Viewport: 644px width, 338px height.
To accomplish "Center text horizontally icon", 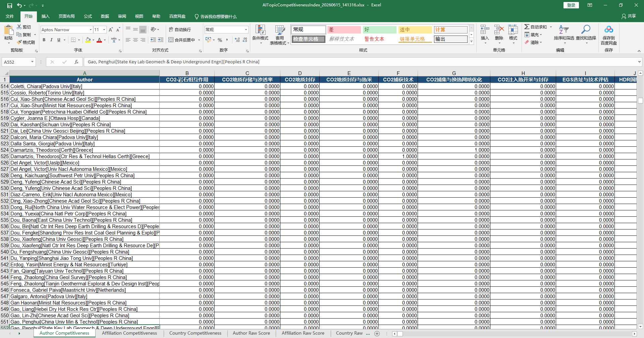I will tap(136, 40).
